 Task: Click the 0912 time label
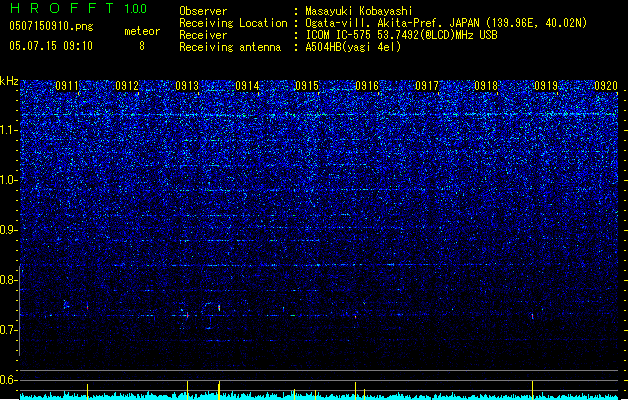(127, 86)
